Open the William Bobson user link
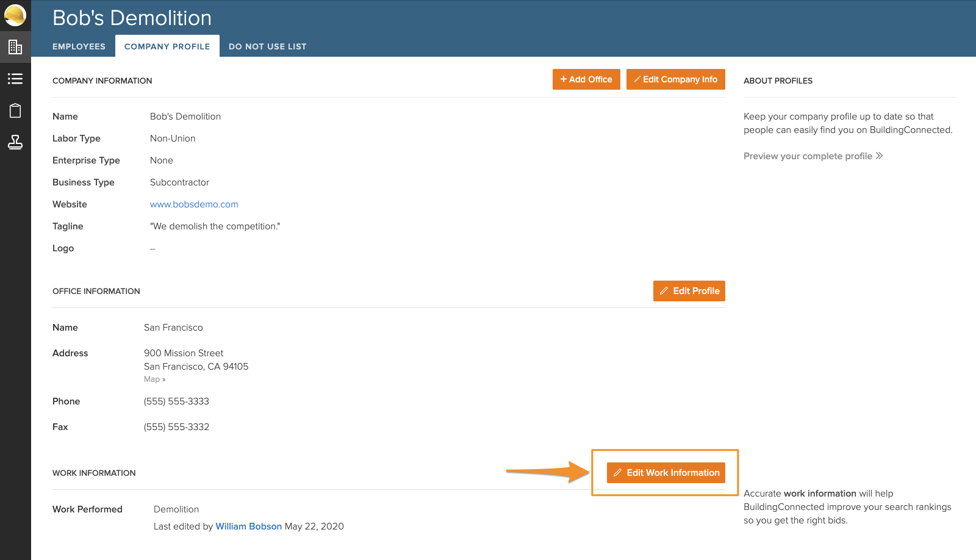976x560 pixels. pos(248,526)
